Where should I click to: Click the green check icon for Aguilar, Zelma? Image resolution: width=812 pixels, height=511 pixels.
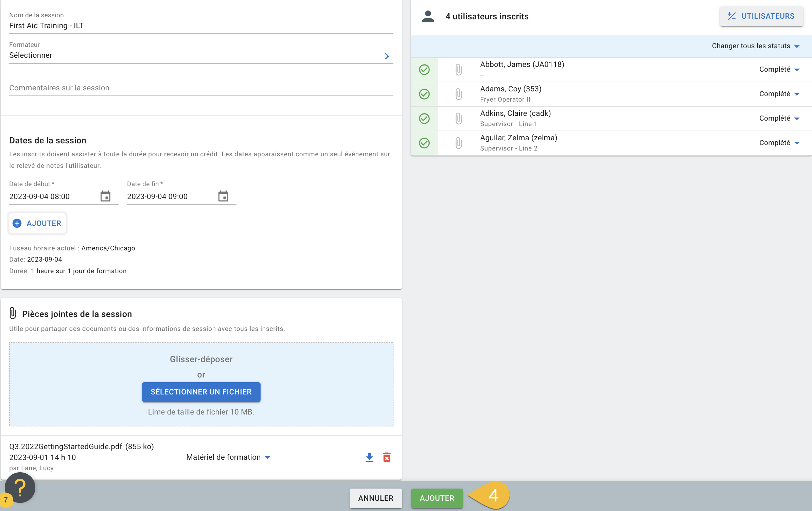(x=424, y=143)
